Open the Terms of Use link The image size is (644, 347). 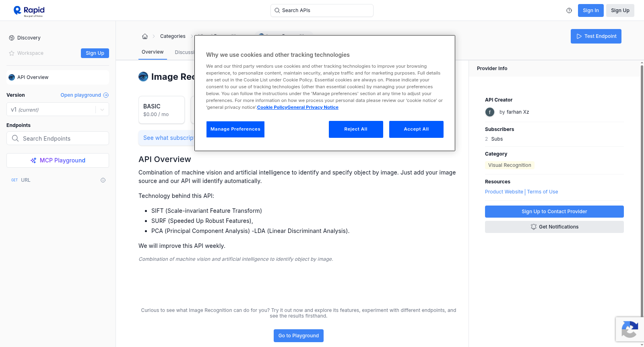[x=543, y=192]
